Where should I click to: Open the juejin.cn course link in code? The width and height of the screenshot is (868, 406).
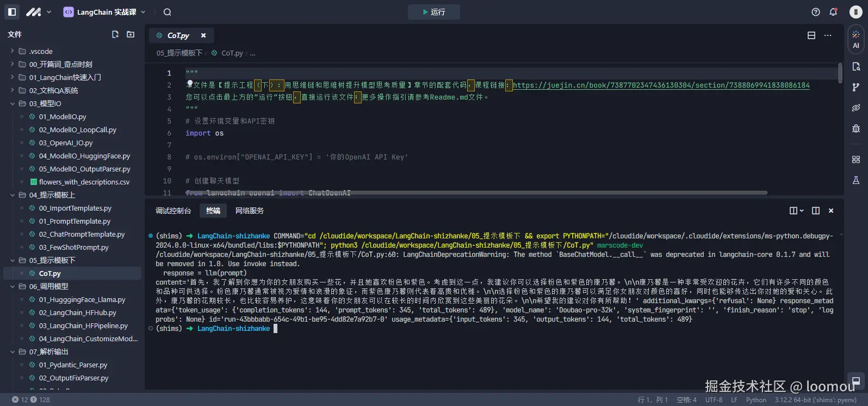[661, 85]
